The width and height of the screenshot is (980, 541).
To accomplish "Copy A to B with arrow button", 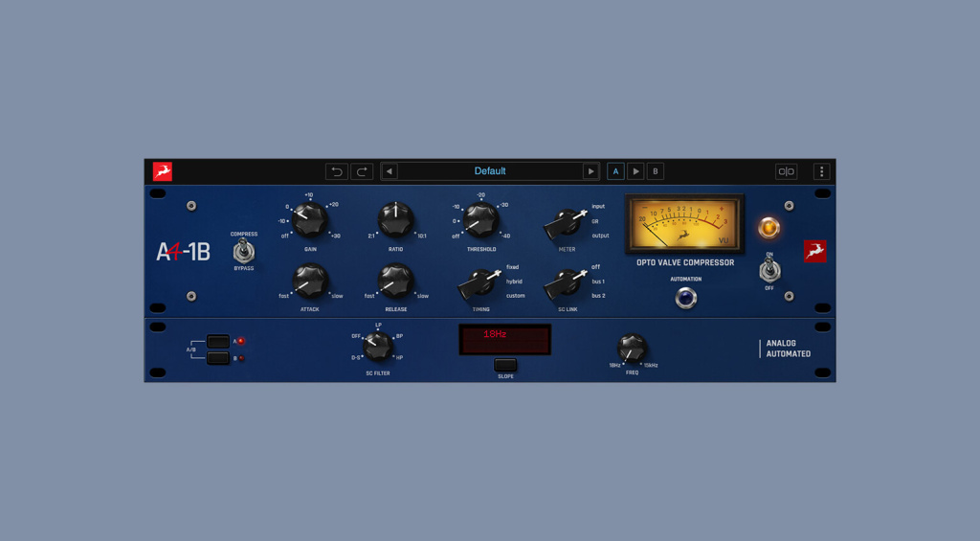I will (x=635, y=171).
